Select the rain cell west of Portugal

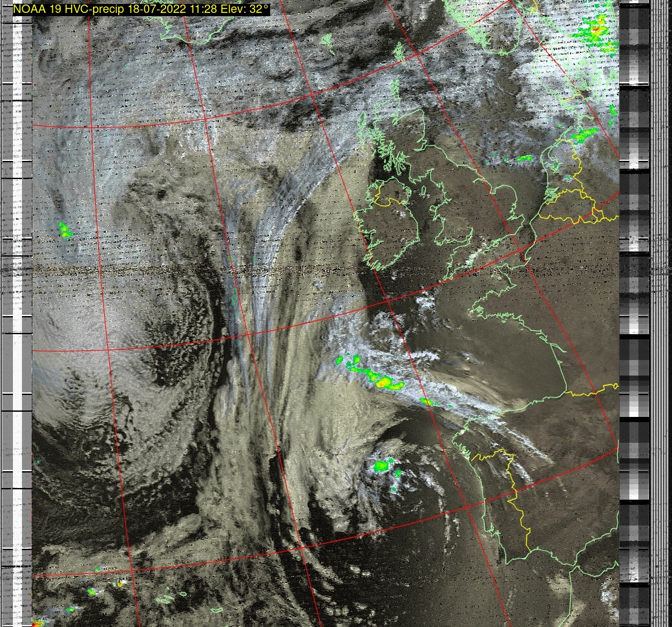[383, 465]
